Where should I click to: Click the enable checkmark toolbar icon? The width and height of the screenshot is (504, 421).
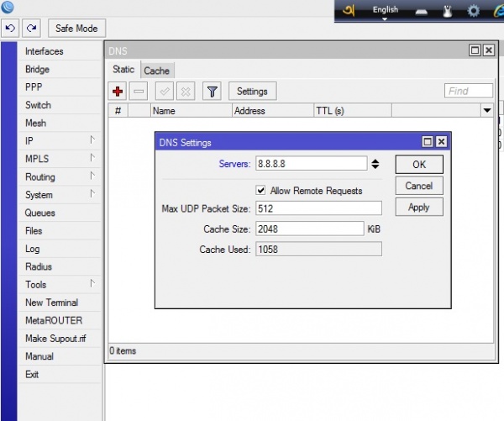pos(165,92)
